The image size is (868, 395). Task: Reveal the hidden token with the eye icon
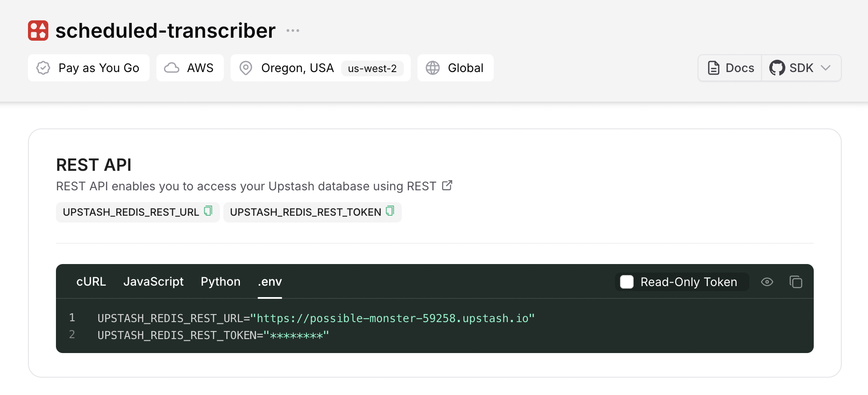click(767, 282)
